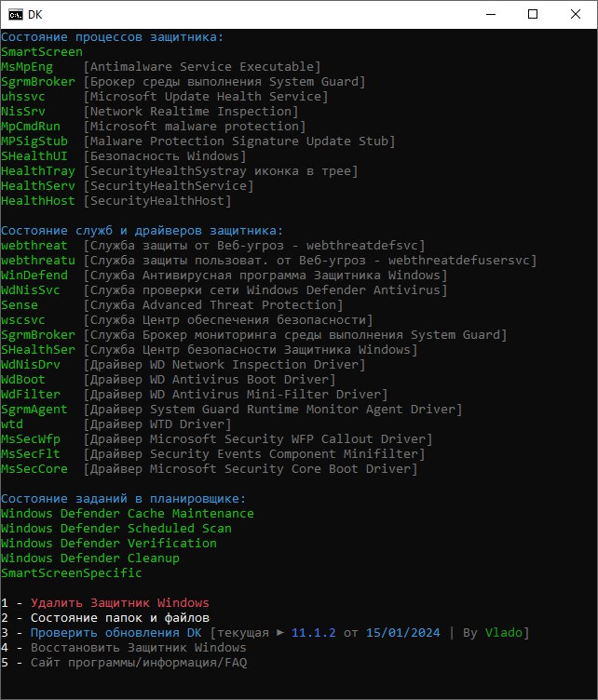
Task: Click the Antimalware Service Executable description
Action: (x=202, y=67)
